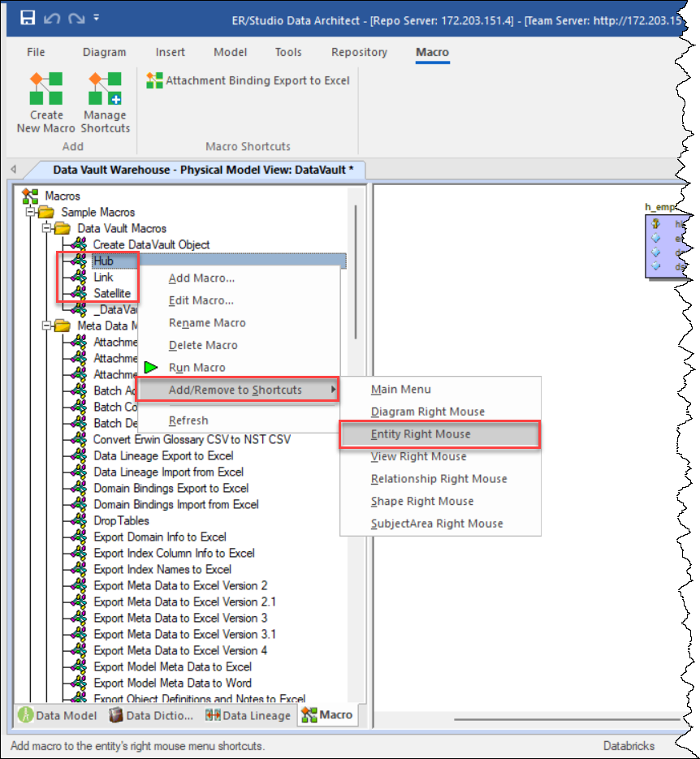
Task: Click the Sample Macros folder icon
Action: pyautogui.click(x=46, y=212)
